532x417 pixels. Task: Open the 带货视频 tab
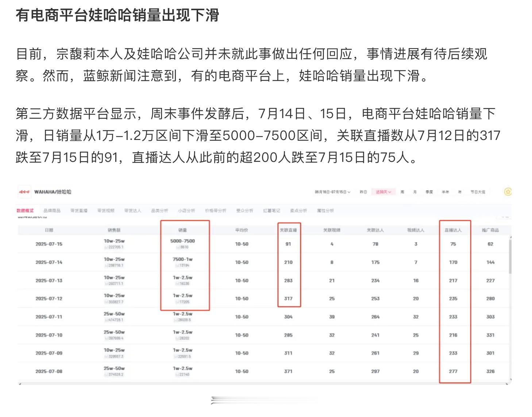point(106,211)
